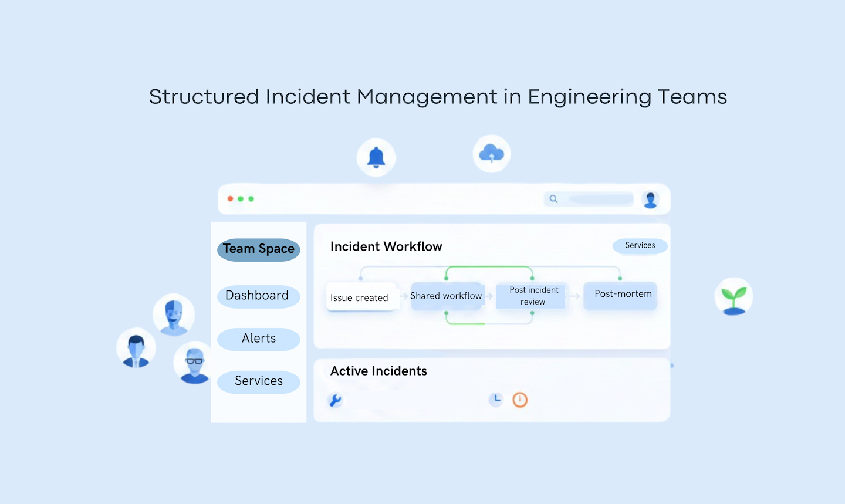Select the search magnifier icon
The width and height of the screenshot is (845, 504).
click(553, 199)
